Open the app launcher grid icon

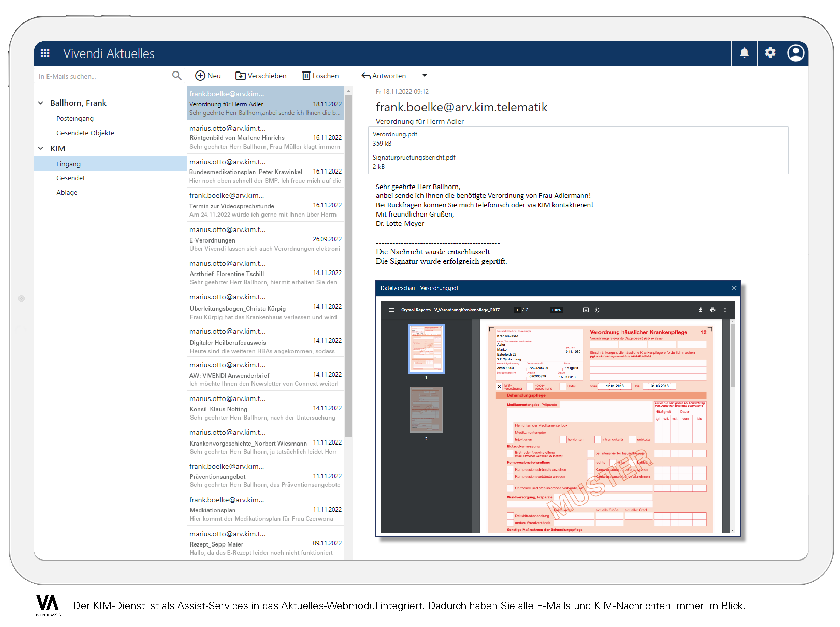(x=45, y=53)
